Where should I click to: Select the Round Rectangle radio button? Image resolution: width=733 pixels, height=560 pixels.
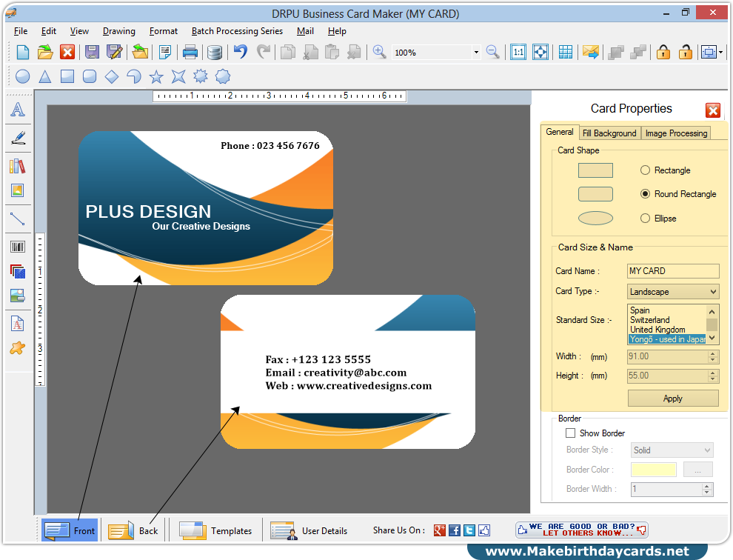[x=645, y=193]
